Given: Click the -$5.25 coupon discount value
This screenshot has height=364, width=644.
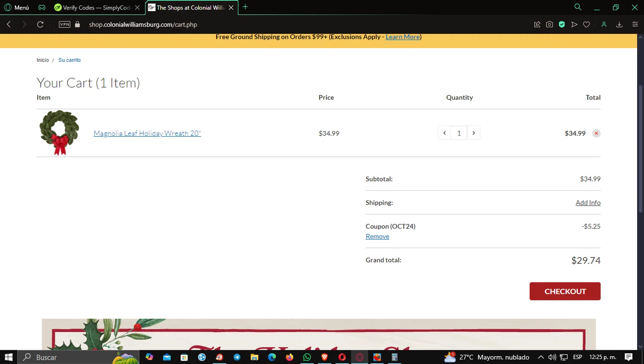Looking at the screenshot, I should (x=591, y=226).
